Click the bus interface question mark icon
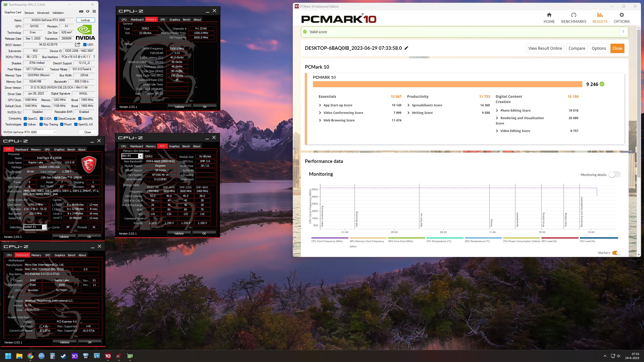Screen dimensions: 644x362 pos(94,57)
